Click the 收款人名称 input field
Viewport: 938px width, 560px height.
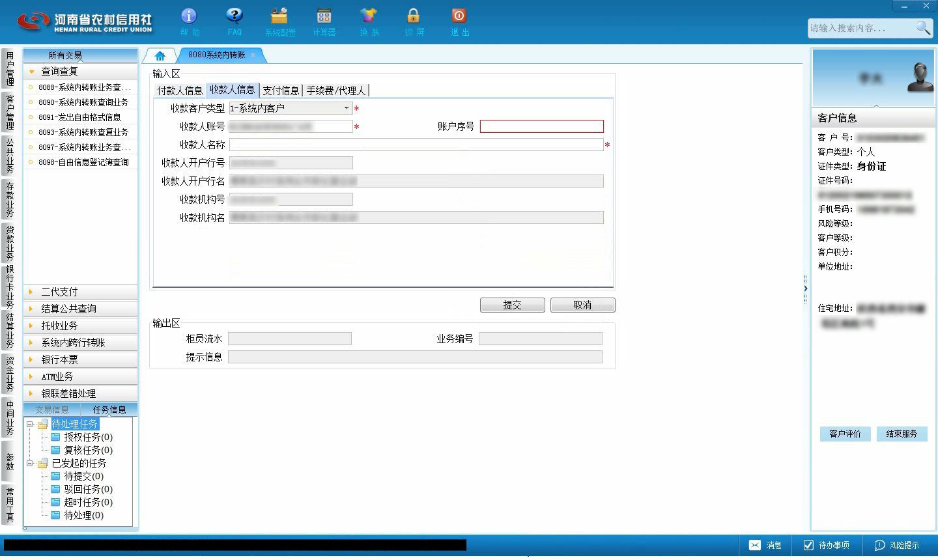click(416, 145)
